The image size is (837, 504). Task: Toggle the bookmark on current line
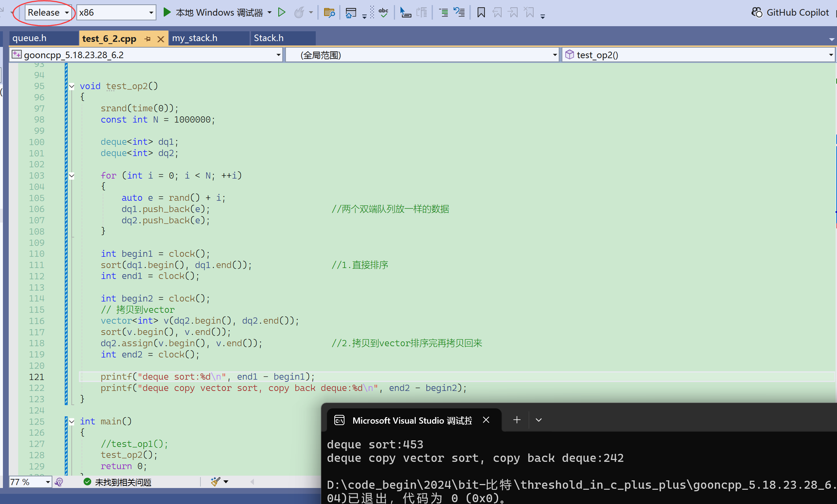click(481, 13)
